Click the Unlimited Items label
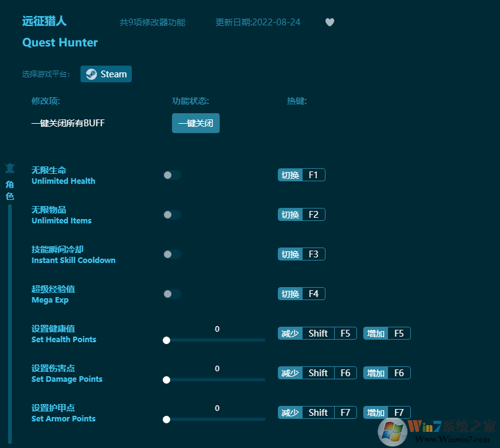This screenshot has width=500, height=448. [x=61, y=220]
